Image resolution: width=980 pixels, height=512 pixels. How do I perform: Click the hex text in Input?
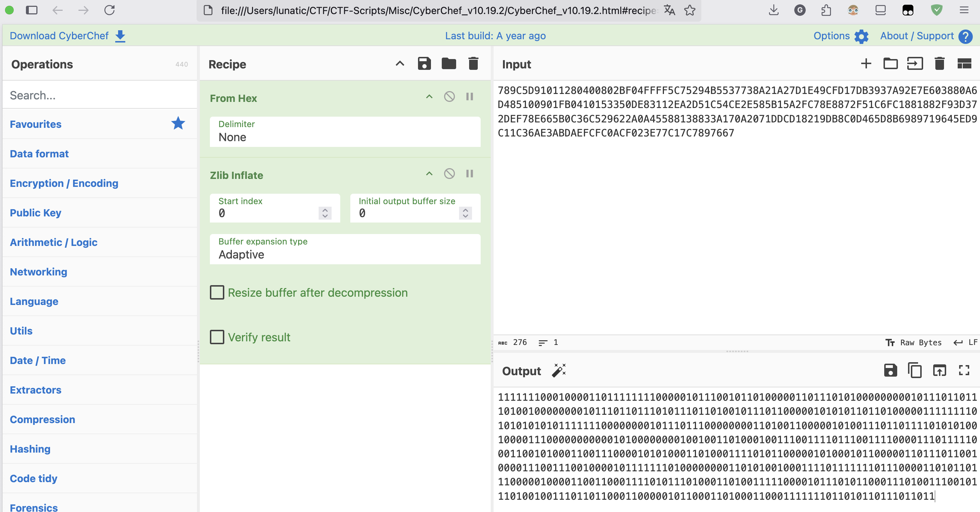pos(737,112)
